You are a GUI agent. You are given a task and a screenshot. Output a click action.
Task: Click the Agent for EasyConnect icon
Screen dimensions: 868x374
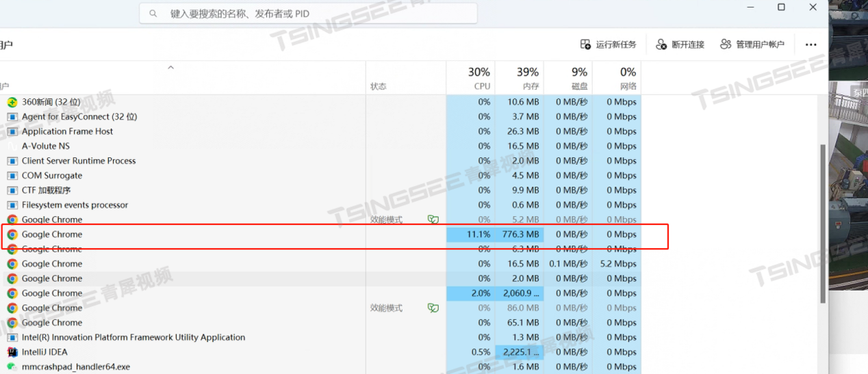12,116
